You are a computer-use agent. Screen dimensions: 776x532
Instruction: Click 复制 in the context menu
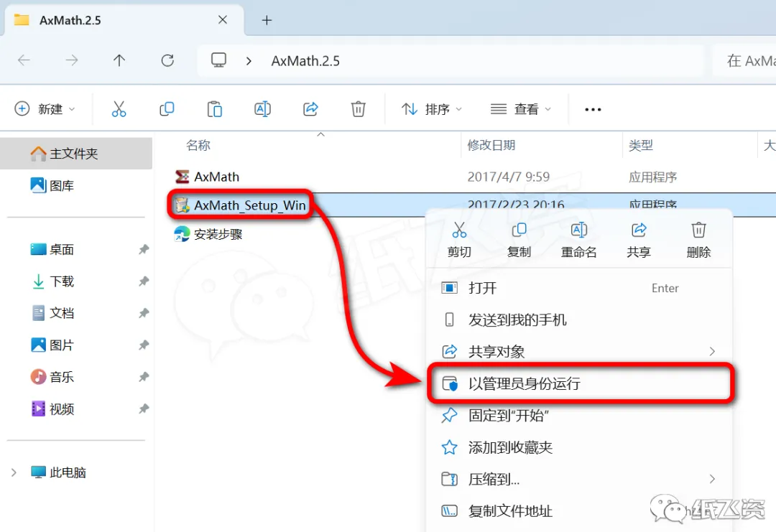(519, 241)
